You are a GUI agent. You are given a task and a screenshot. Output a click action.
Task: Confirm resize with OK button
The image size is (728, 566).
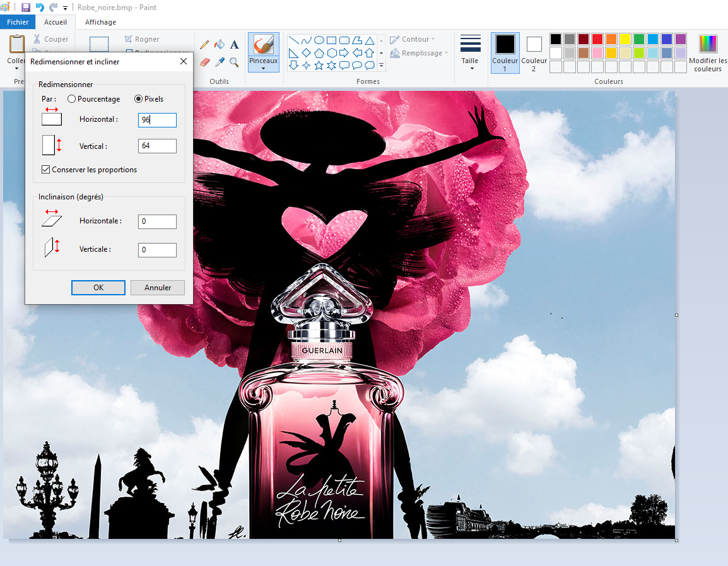pos(98,287)
